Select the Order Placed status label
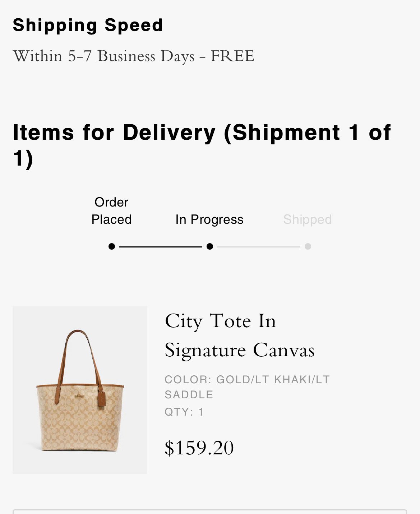Screen dimensions: 420x514 pos(111,211)
